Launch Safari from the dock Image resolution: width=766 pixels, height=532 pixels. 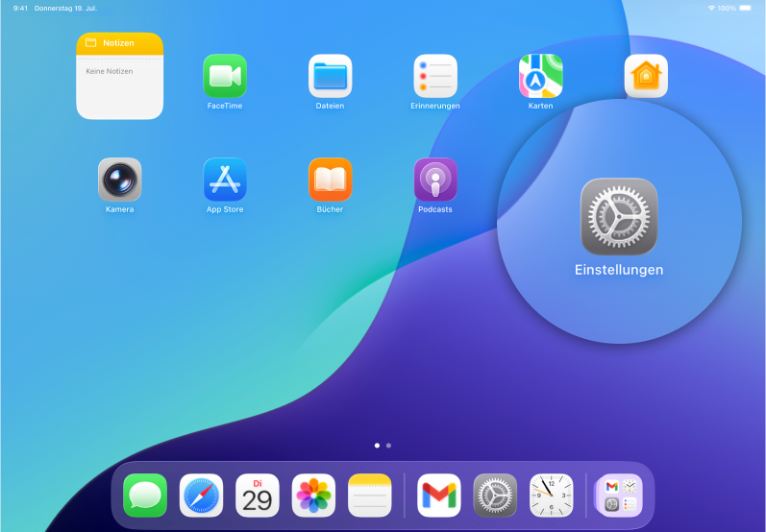click(202, 496)
